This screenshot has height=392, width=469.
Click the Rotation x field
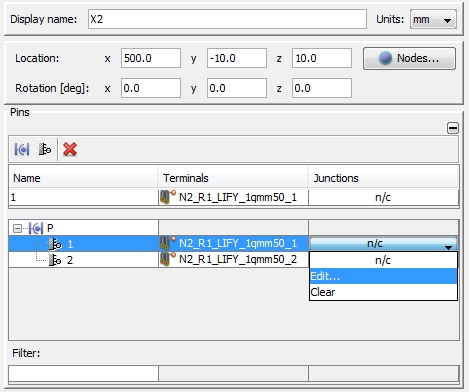pos(151,88)
